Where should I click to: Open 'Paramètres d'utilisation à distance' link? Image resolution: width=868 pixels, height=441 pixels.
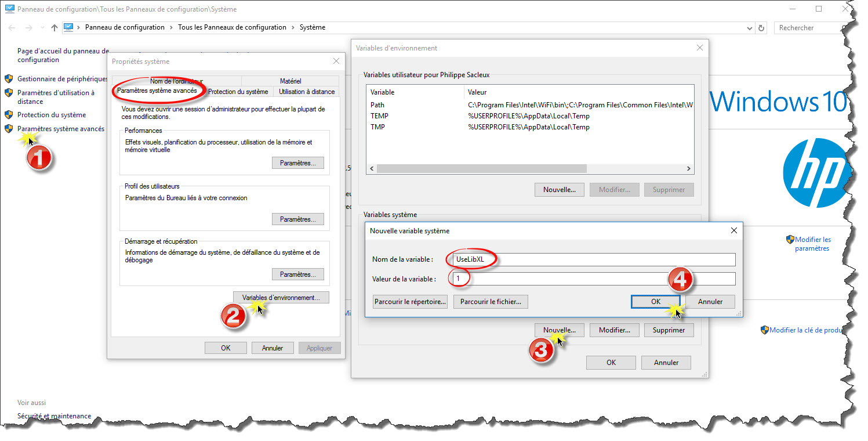click(56, 97)
